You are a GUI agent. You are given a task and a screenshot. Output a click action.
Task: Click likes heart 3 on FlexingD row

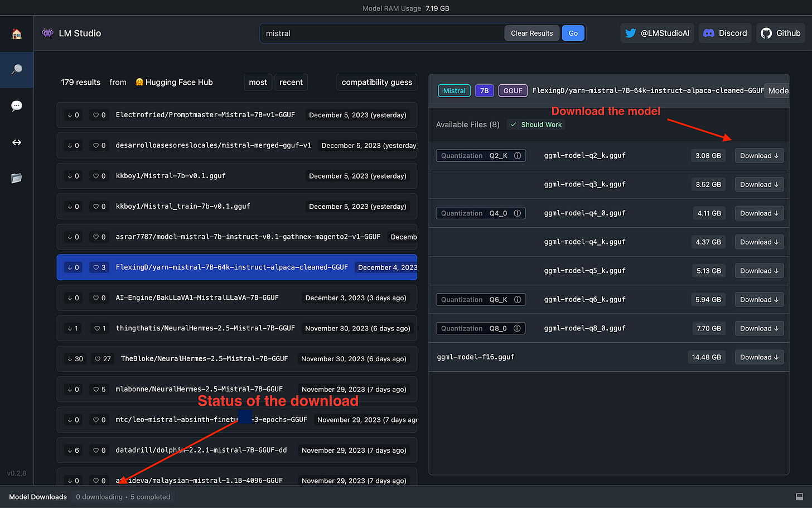[99, 267]
